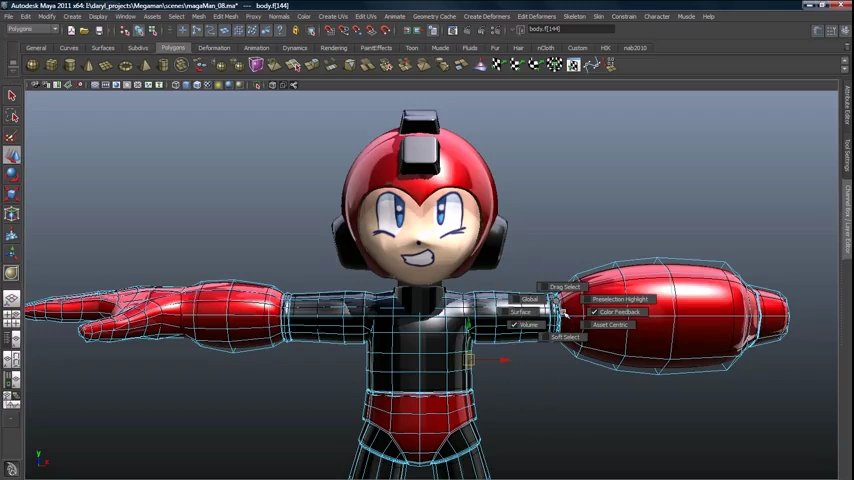Apply planar mapping checker shelf icon
Screen dimensions: 854x480
(497, 65)
